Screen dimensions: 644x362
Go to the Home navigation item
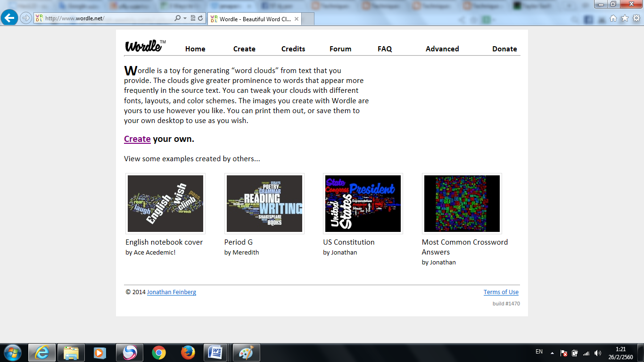(195, 49)
